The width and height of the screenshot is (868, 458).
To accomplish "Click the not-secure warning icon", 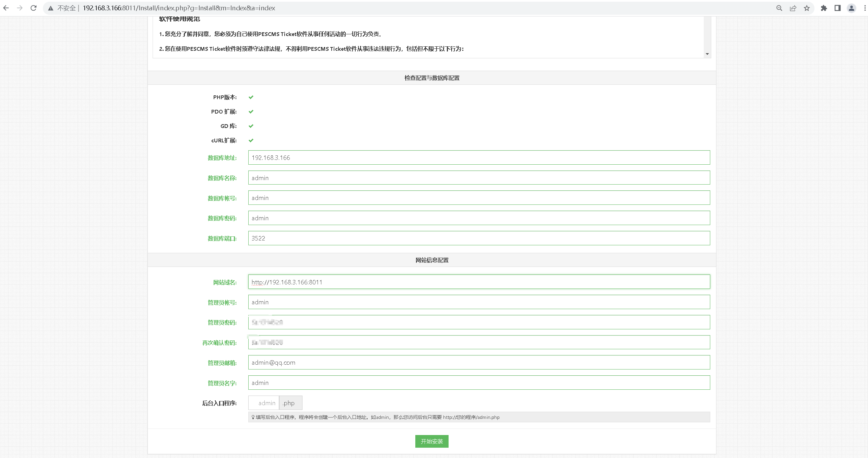I will [51, 8].
